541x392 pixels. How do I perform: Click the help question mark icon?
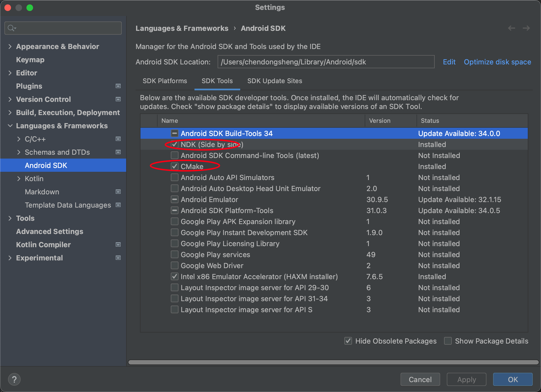(14, 379)
